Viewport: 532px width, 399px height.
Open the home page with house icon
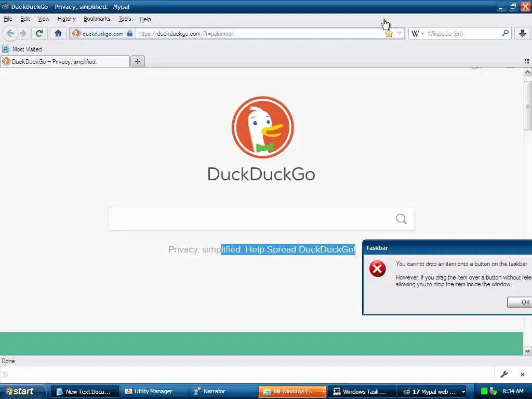point(58,33)
